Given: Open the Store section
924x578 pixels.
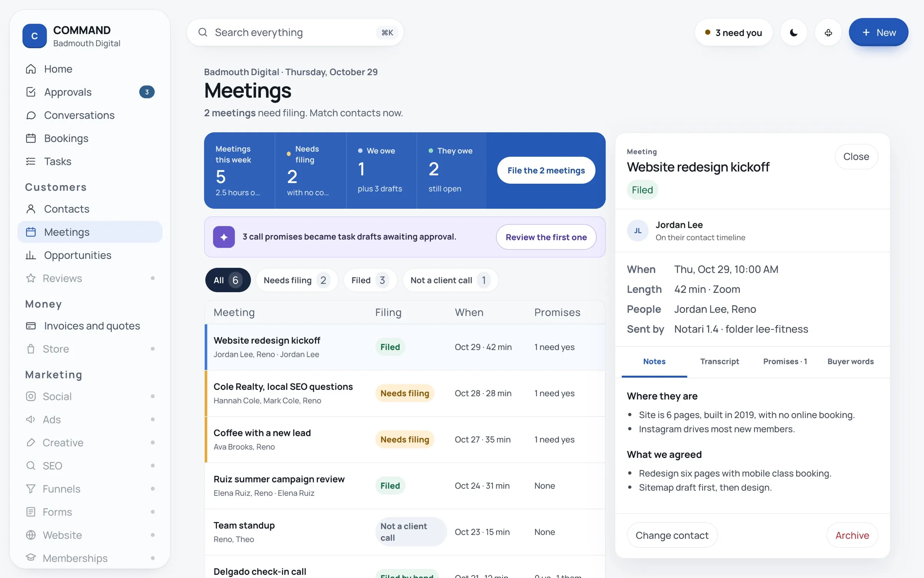Looking at the screenshot, I should point(90,349).
